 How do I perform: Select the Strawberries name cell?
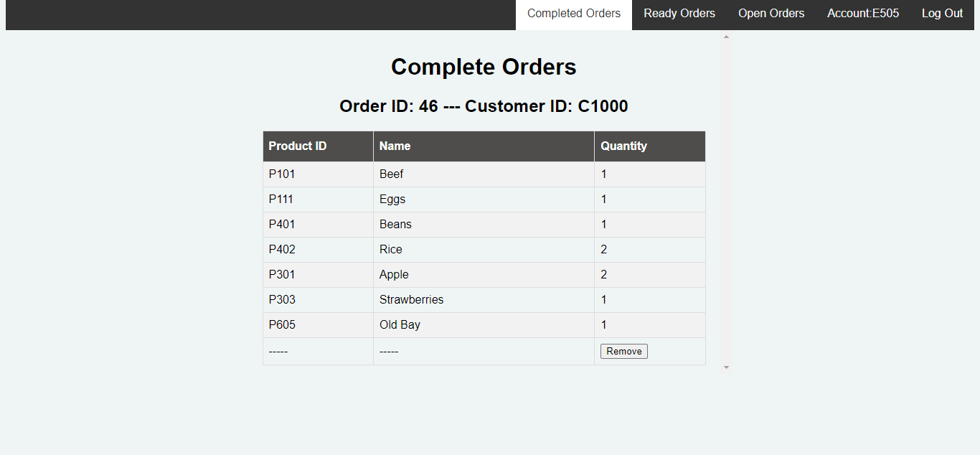[484, 300]
